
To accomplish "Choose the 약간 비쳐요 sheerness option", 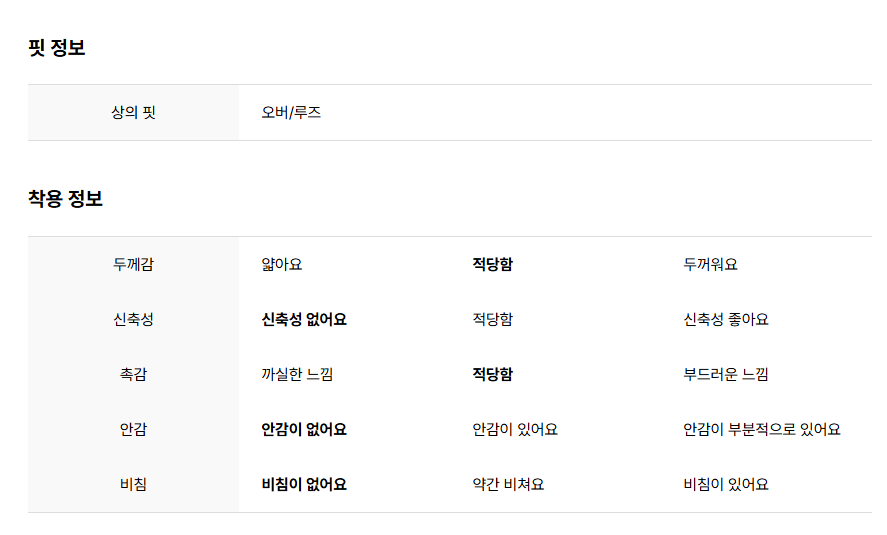I will click(508, 485).
